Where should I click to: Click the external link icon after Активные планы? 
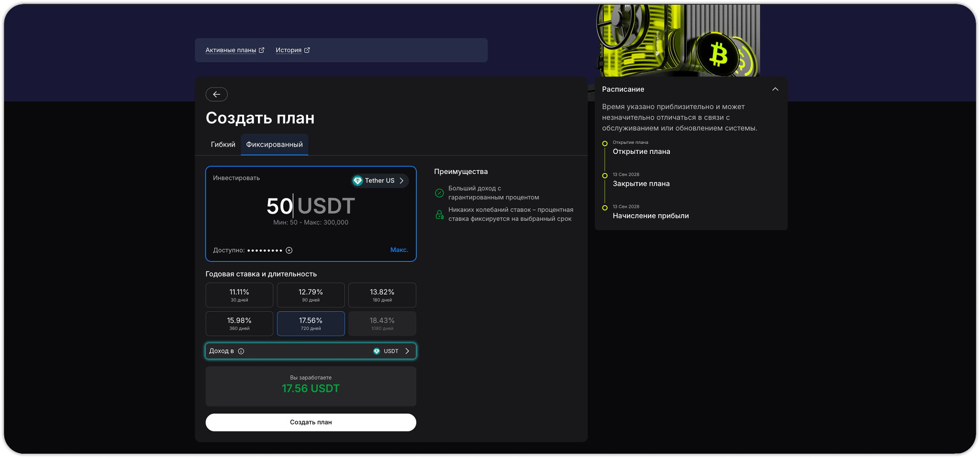pos(261,50)
